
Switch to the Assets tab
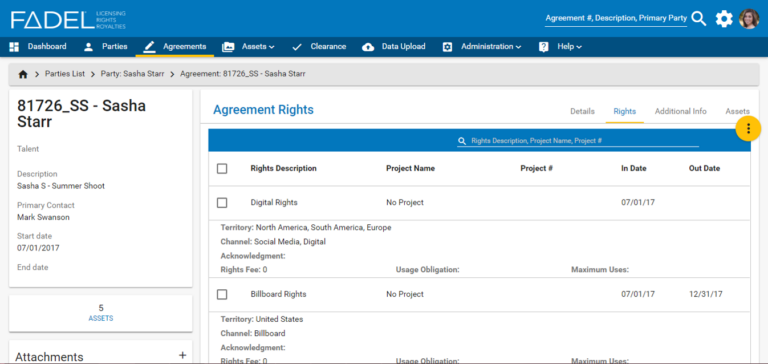click(738, 111)
